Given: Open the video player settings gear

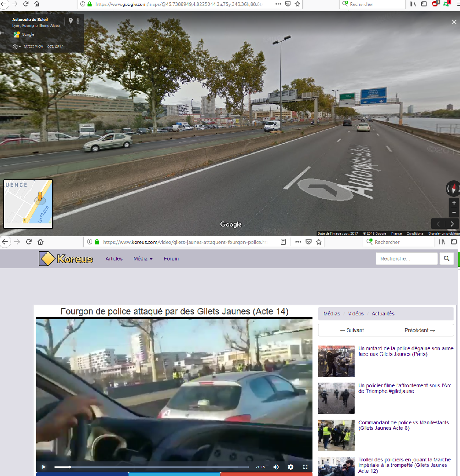Looking at the screenshot, I should click(290, 467).
